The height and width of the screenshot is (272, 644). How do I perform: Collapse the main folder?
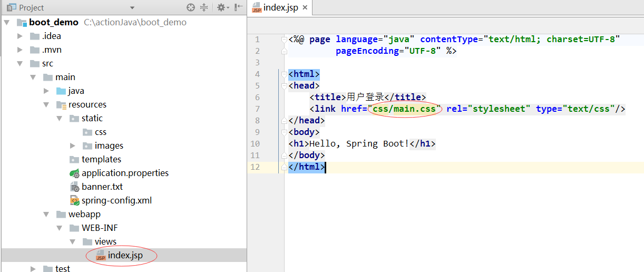point(33,77)
